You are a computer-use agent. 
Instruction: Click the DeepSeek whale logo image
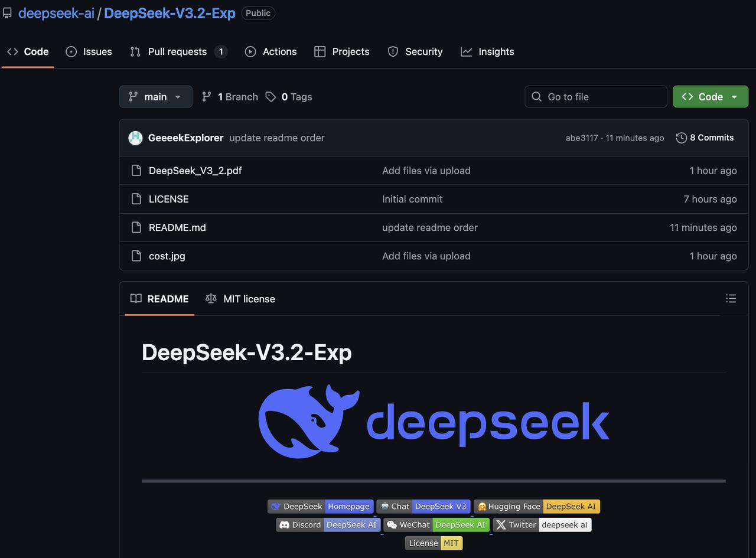point(434,422)
